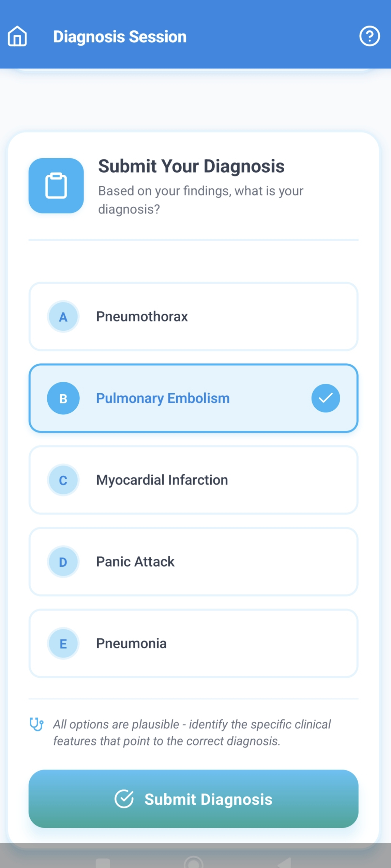
Task: Select Myocardial Infarction as your diagnosis
Action: point(193,480)
